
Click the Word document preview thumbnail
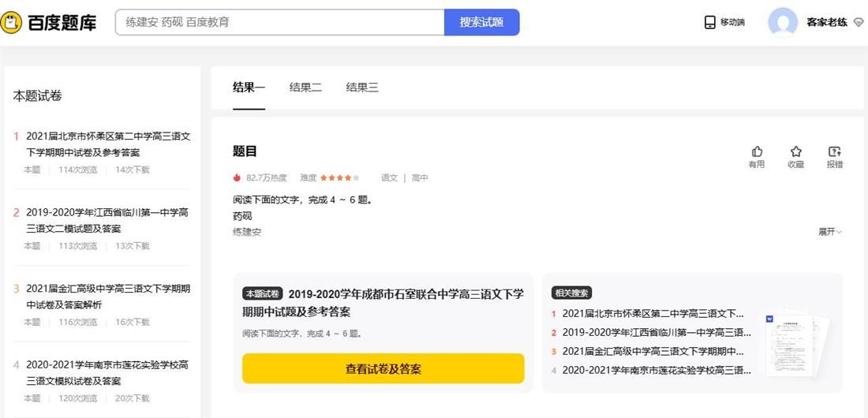click(796, 343)
